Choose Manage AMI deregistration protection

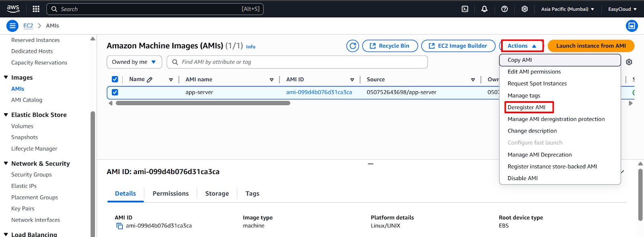click(x=560, y=119)
